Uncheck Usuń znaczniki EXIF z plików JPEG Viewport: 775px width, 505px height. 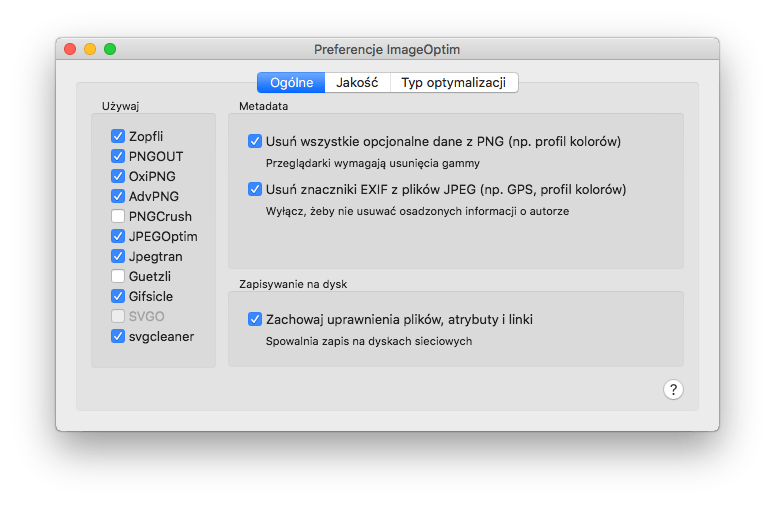click(x=255, y=189)
